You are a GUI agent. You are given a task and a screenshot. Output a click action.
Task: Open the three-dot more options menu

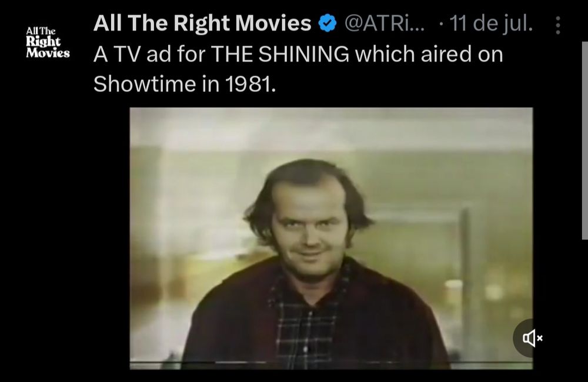pos(558,25)
